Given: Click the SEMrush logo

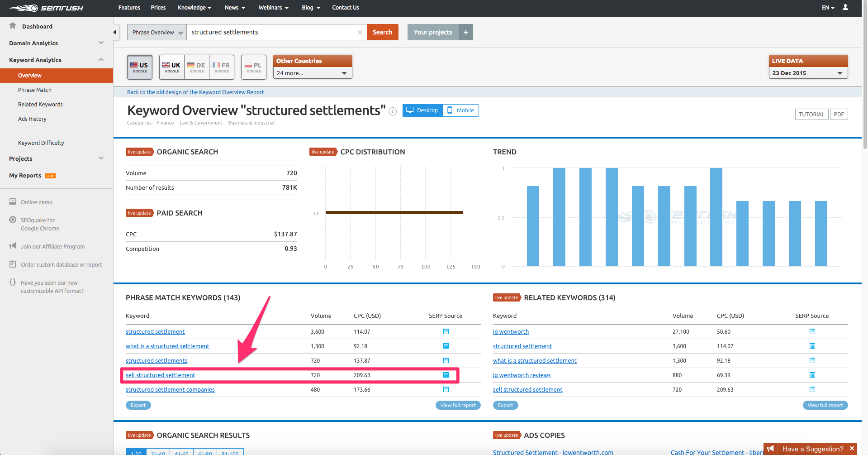Looking at the screenshot, I should [x=47, y=8].
